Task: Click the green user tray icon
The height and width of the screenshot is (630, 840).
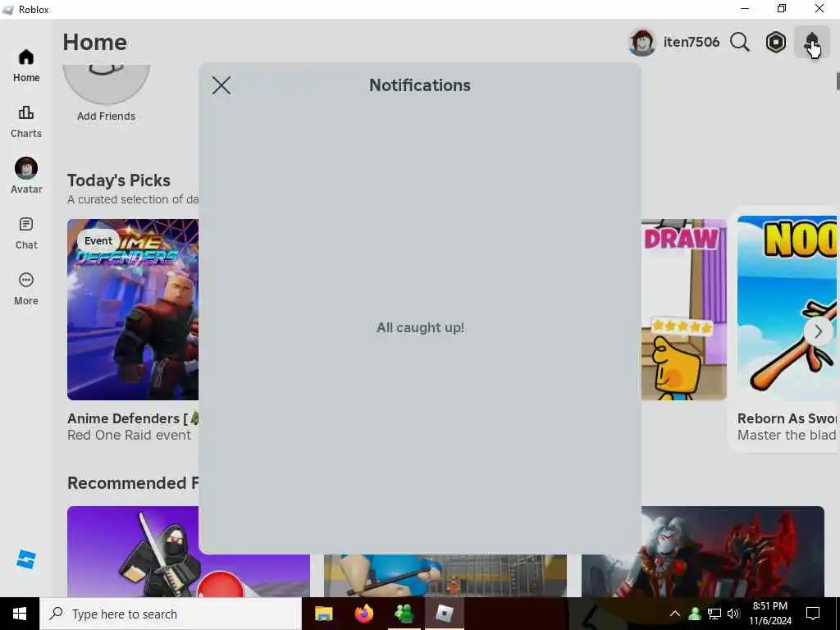Action: pyautogui.click(x=695, y=614)
